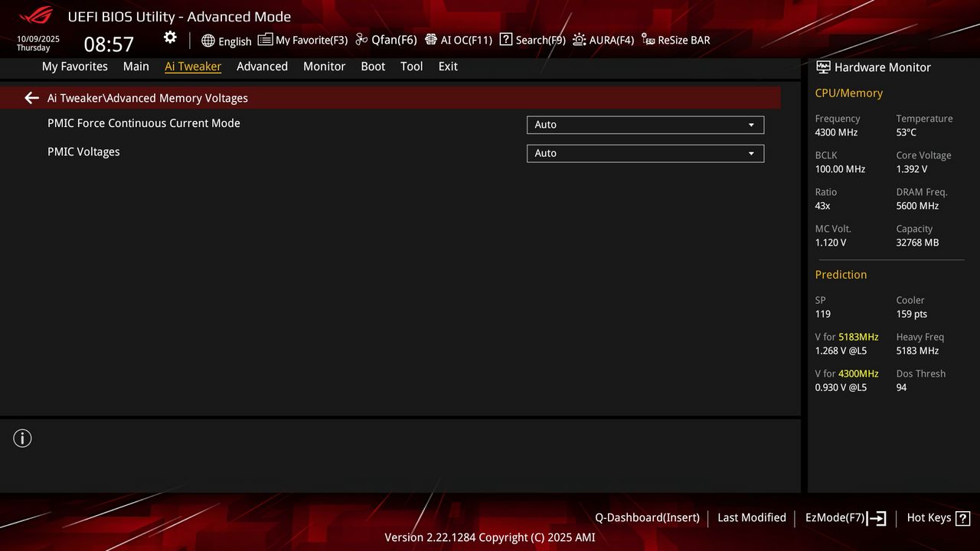Switch to the Tool menu

click(411, 67)
